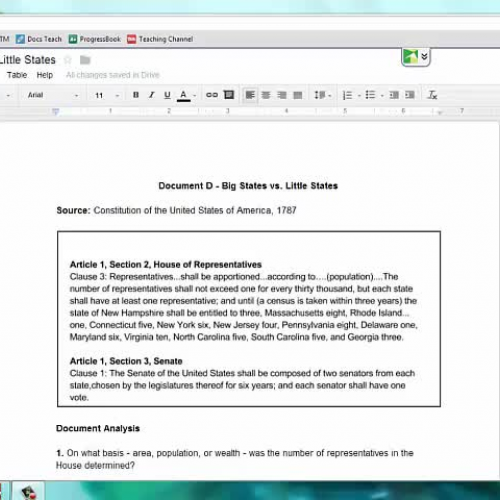Screen dimensions: 500x500
Task: Insert a link with the chain icon
Action: [212, 95]
